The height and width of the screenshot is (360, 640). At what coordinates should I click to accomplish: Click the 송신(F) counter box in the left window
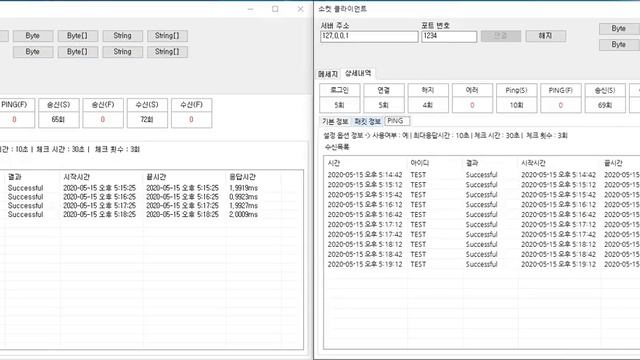[x=103, y=113]
